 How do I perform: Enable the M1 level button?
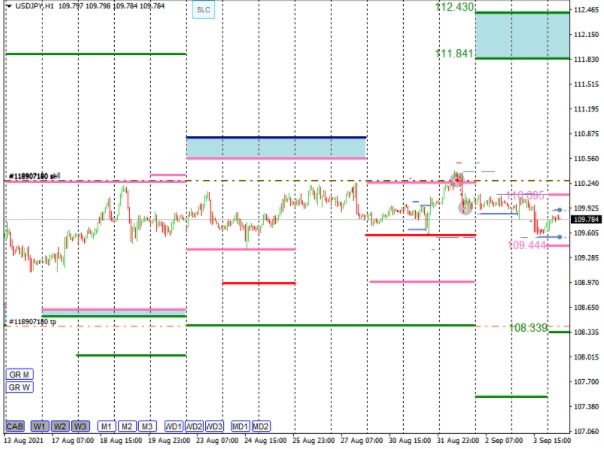coord(106,426)
